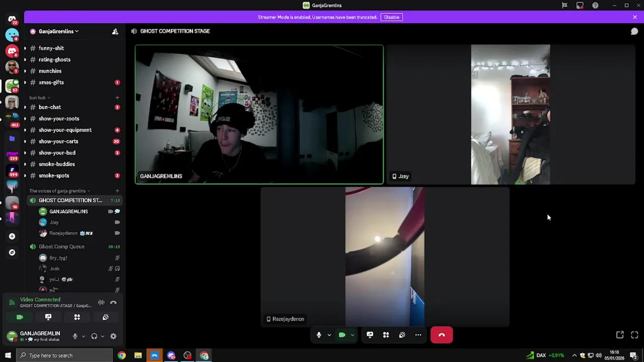This screenshot has height=362, width=644.
Task: Pop out the call window
Action: (620, 335)
